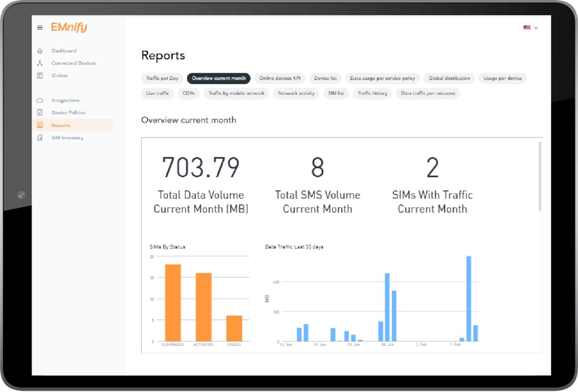Screen dimensions: 578x392
Task: Enable the Live traffic report pill
Action: pyautogui.click(x=157, y=93)
